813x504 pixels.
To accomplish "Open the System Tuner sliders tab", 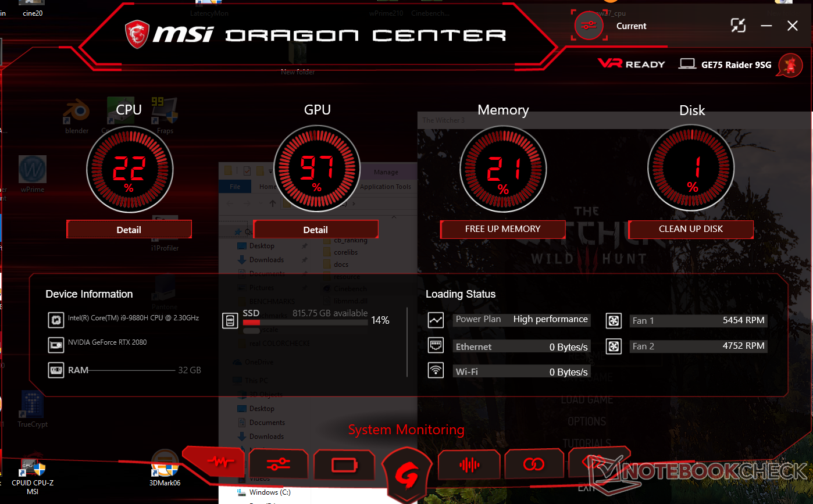I will [278, 464].
